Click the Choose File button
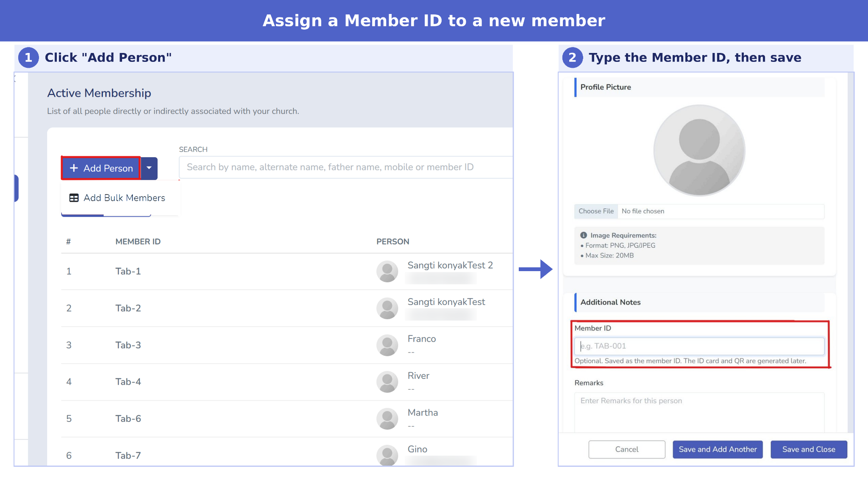868x480 pixels. click(x=596, y=211)
